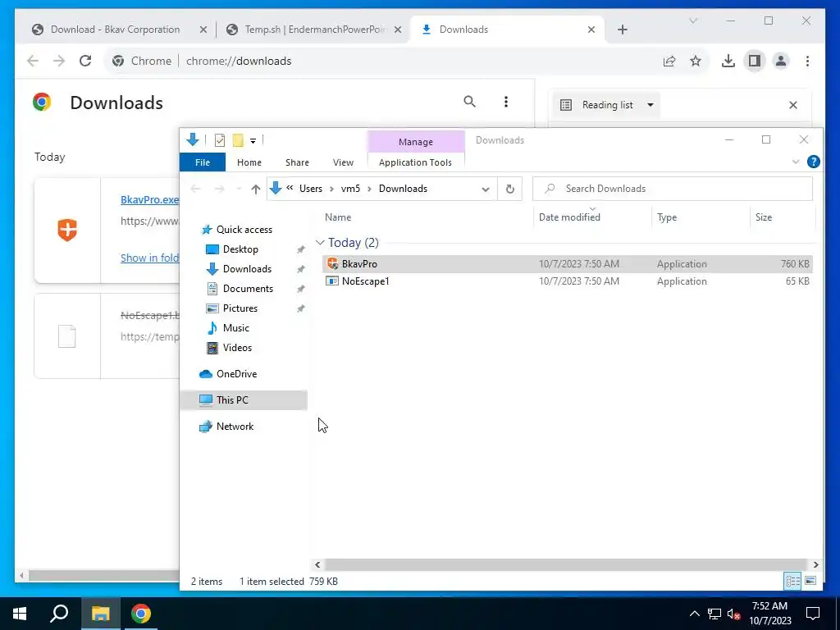Open Application Tools ribbon tab
Screen dimensions: 840x630
tap(415, 162)
